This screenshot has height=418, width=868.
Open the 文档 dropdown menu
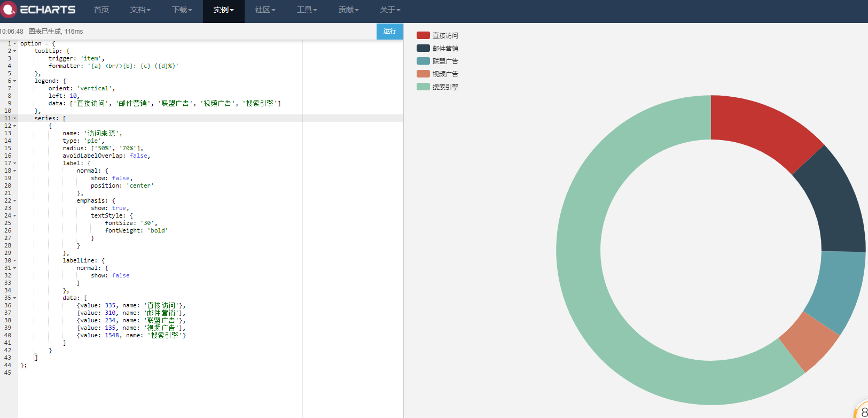click(x=140, y=10)
